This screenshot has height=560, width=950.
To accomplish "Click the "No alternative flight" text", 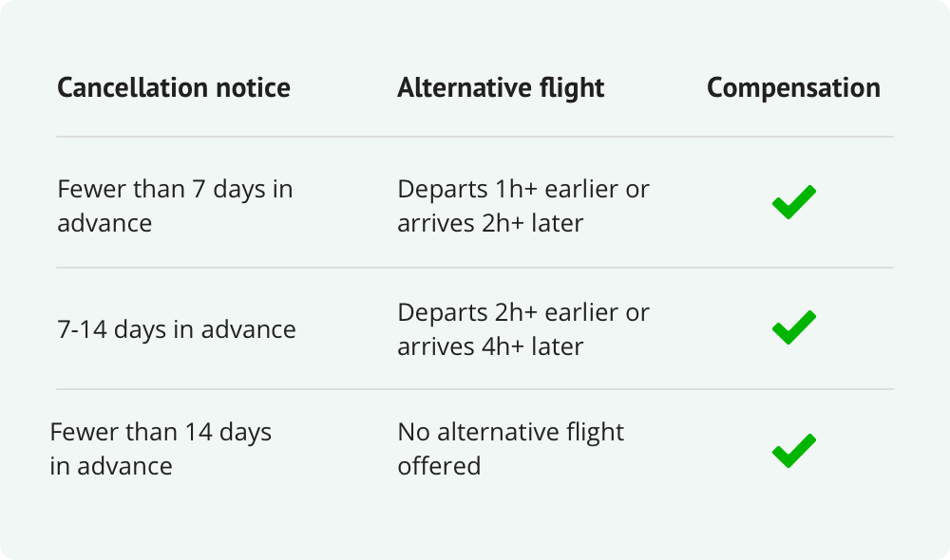I will (511, 433).
